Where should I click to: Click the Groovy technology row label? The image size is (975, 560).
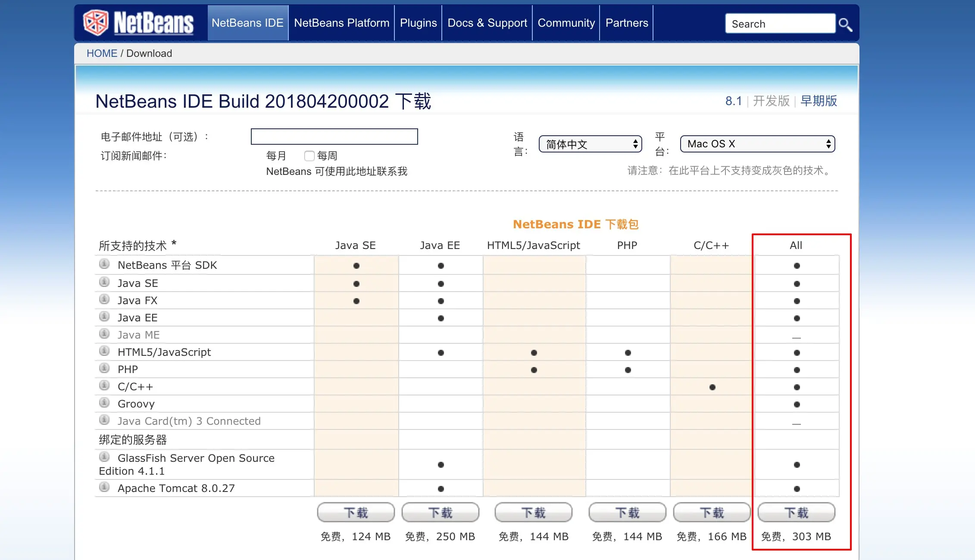136,404
